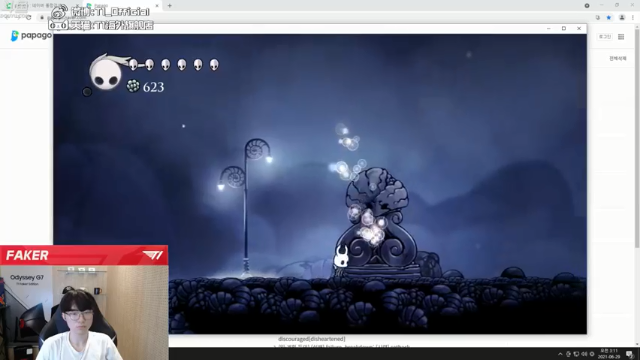Open the translate page icon in address bar

(598, 18)
